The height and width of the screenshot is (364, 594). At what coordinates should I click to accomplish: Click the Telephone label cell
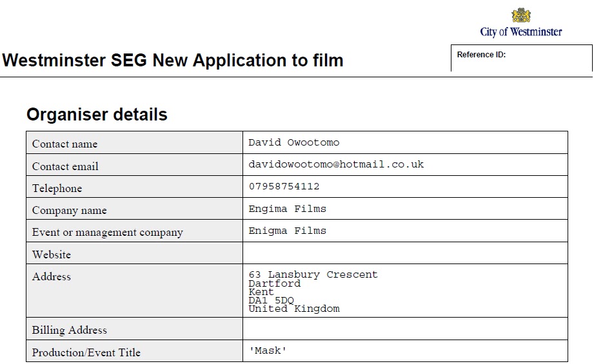135,186
